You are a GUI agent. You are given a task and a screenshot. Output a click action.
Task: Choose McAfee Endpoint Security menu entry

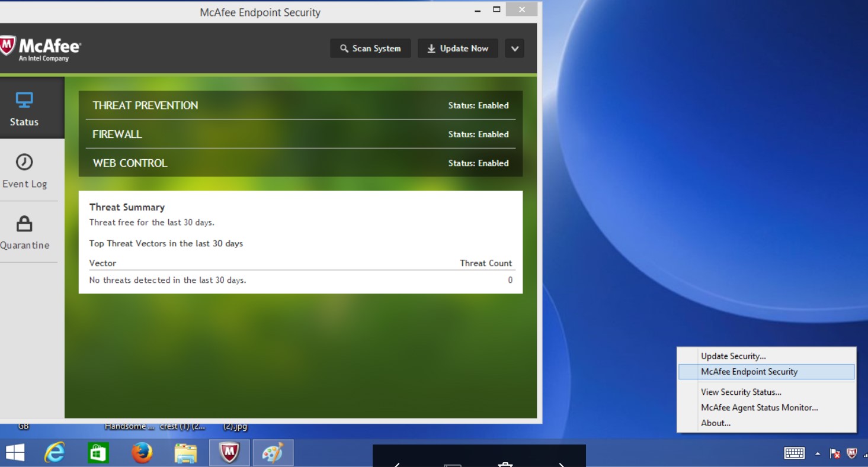tap(749, 372)
